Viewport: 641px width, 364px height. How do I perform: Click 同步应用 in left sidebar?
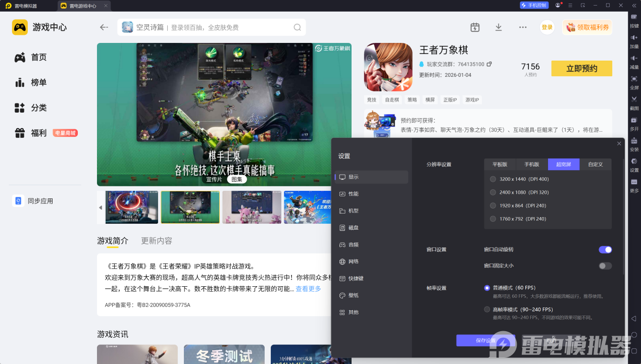point(33,201)
